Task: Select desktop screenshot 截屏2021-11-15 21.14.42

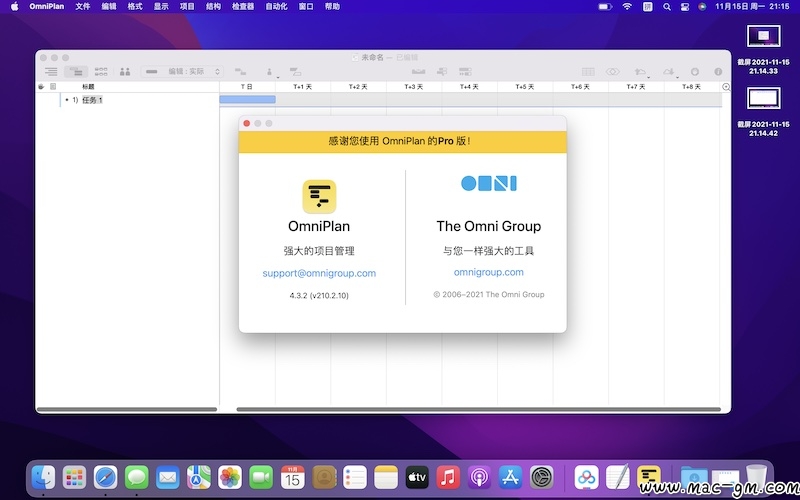Action: pos(763,112)
